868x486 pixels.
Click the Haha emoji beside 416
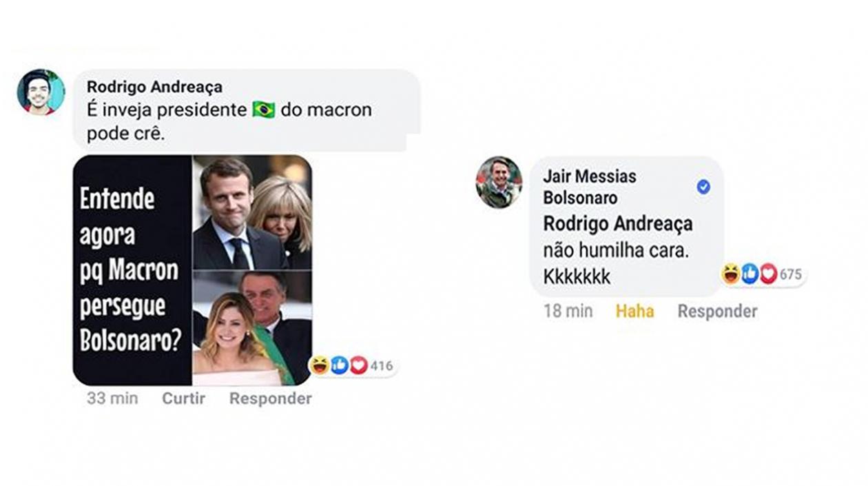[319, 365]
